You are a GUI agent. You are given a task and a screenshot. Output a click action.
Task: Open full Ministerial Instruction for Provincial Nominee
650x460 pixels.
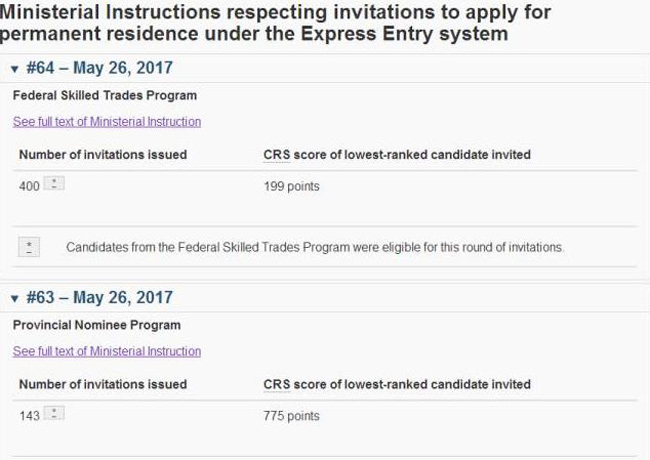click(x=107, y=352)
